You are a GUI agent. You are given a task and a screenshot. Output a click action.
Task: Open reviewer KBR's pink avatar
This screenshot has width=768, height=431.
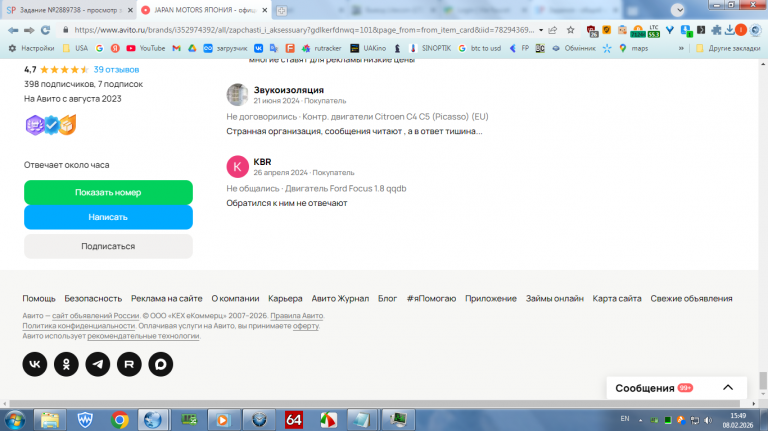(x=237, y=167)
